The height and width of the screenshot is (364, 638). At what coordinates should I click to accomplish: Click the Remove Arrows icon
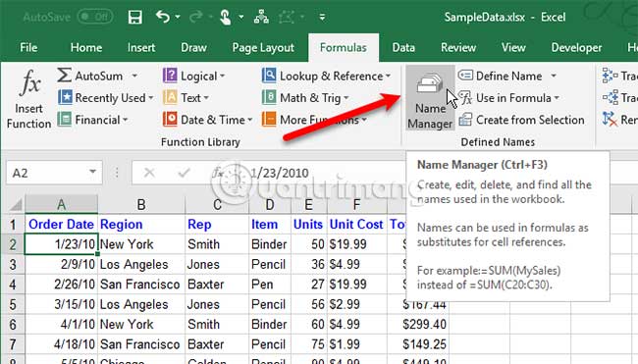click(610, 120)
